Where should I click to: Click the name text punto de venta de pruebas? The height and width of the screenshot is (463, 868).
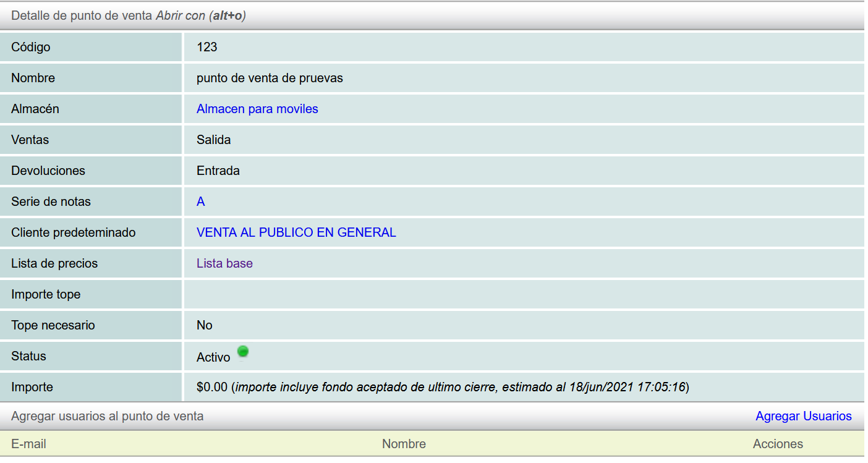coord(270,78)
